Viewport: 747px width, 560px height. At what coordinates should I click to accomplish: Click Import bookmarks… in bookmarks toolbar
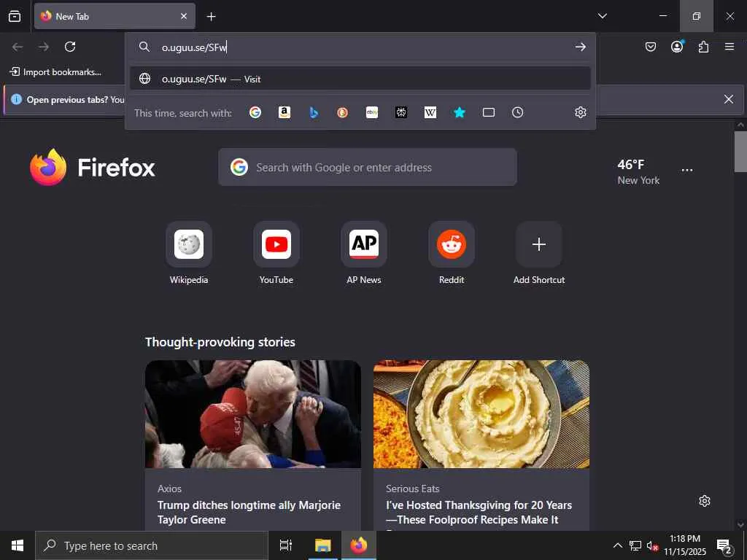click(55, 72)
